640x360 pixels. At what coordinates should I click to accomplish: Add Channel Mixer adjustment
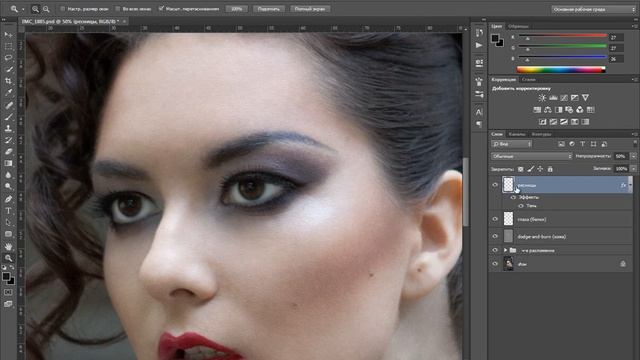pos(580,110)
